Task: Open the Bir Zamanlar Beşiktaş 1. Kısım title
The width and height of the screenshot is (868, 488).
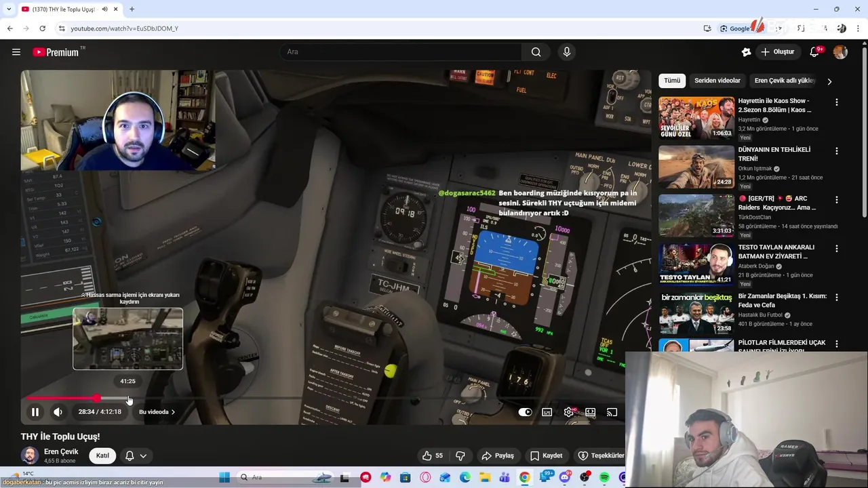Action: pyautogui.click(x=782, y=300)
